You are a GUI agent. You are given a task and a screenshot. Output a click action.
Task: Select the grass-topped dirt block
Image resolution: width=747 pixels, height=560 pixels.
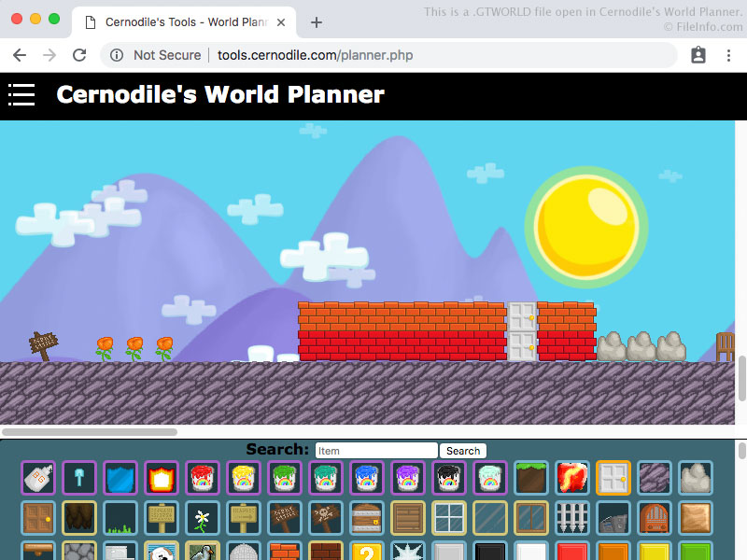point(530,478)
